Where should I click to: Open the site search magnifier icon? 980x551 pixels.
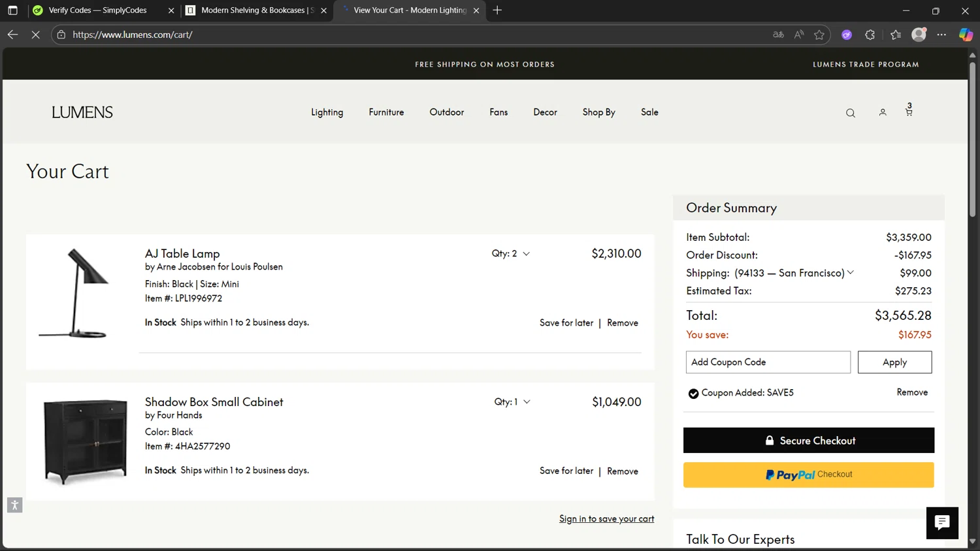[850, 113]
